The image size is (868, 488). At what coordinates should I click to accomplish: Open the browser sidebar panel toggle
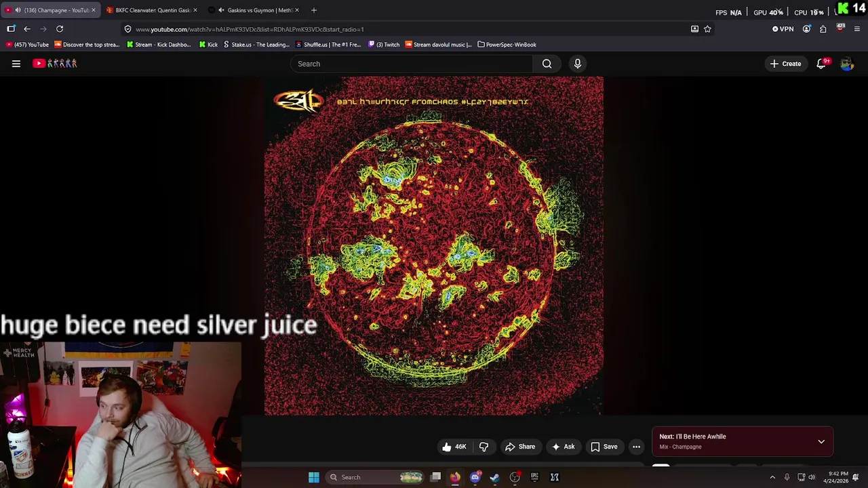11,29
